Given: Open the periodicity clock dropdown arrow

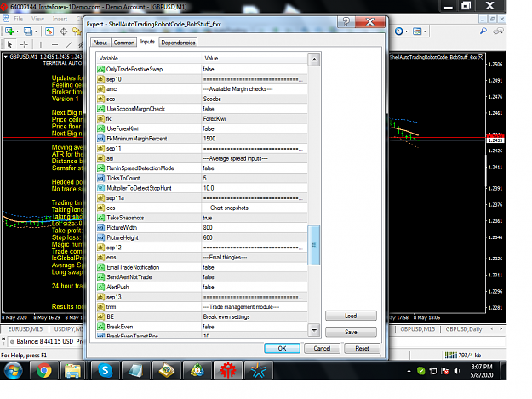Looking at the screenshot, I should 407,31.
